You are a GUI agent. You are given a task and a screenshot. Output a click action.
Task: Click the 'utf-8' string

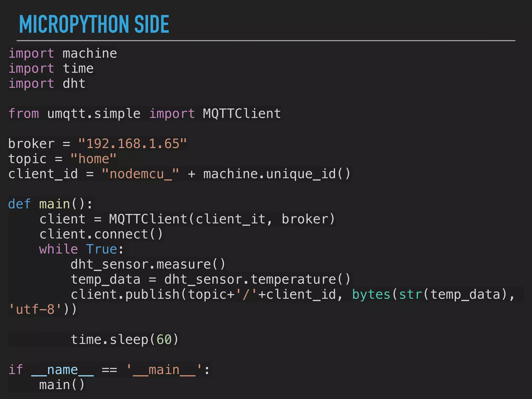35,309
